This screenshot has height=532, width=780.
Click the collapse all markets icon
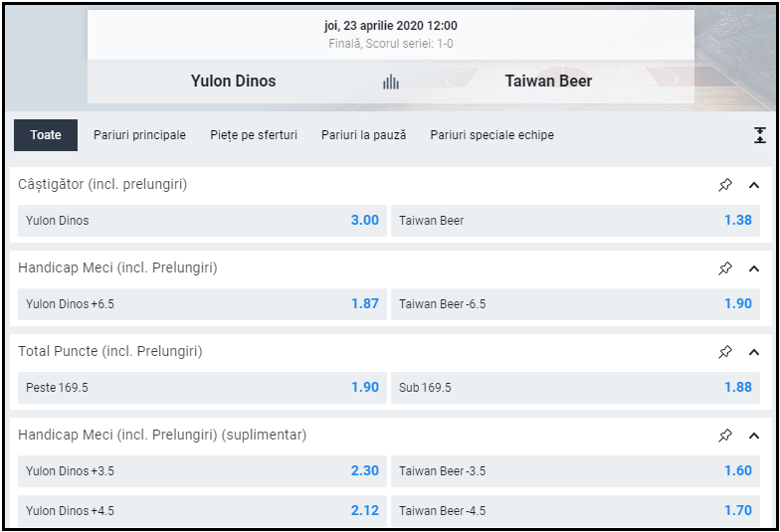(x=760, y=135)
